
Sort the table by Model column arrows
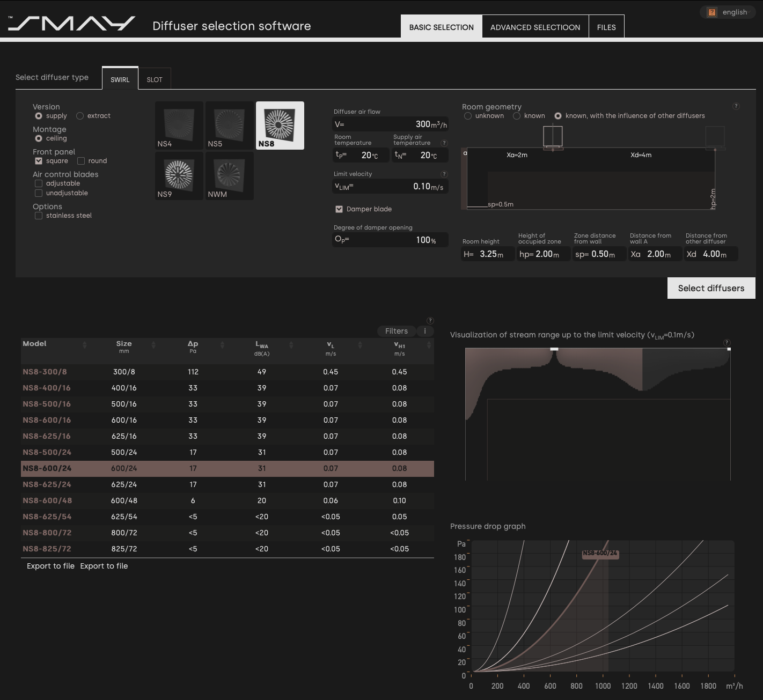pos(84,345)
